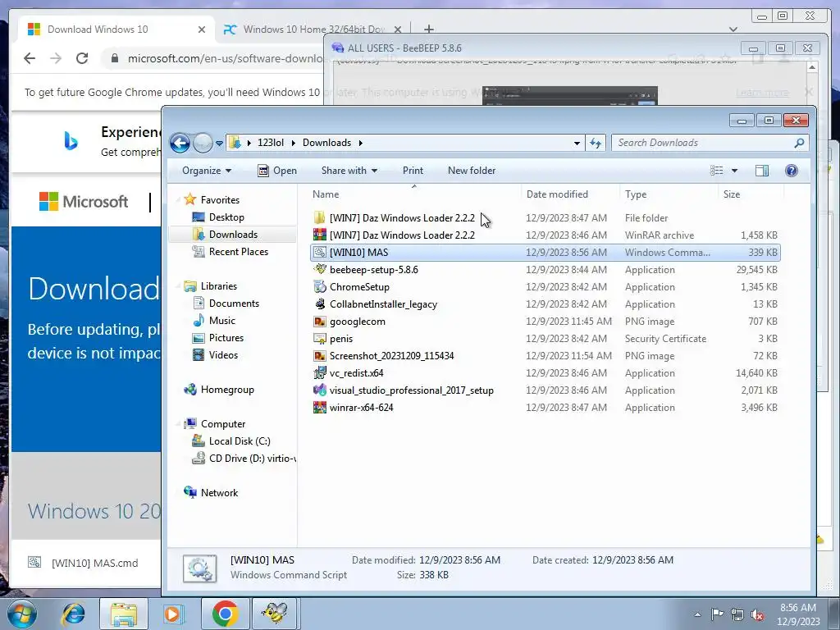Screen dimensions: 840x630
Task: Select the goooglecom PNG image
Action: 546,322
